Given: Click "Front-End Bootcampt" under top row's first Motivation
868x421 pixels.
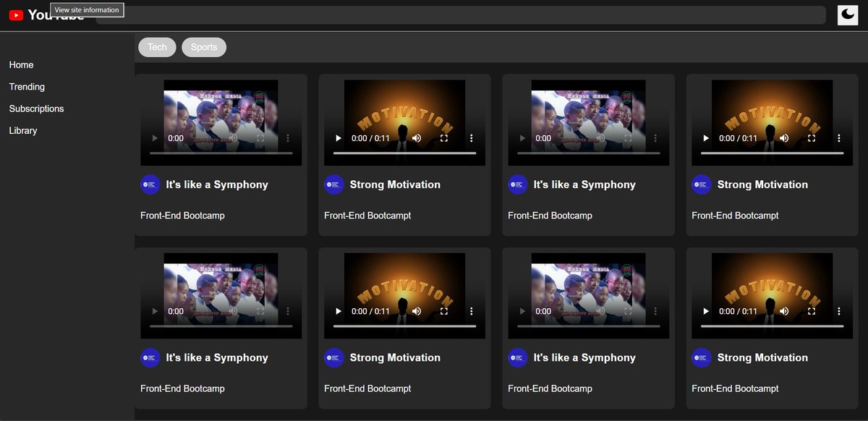Looking at the screenshot, I should pos(367,216).
